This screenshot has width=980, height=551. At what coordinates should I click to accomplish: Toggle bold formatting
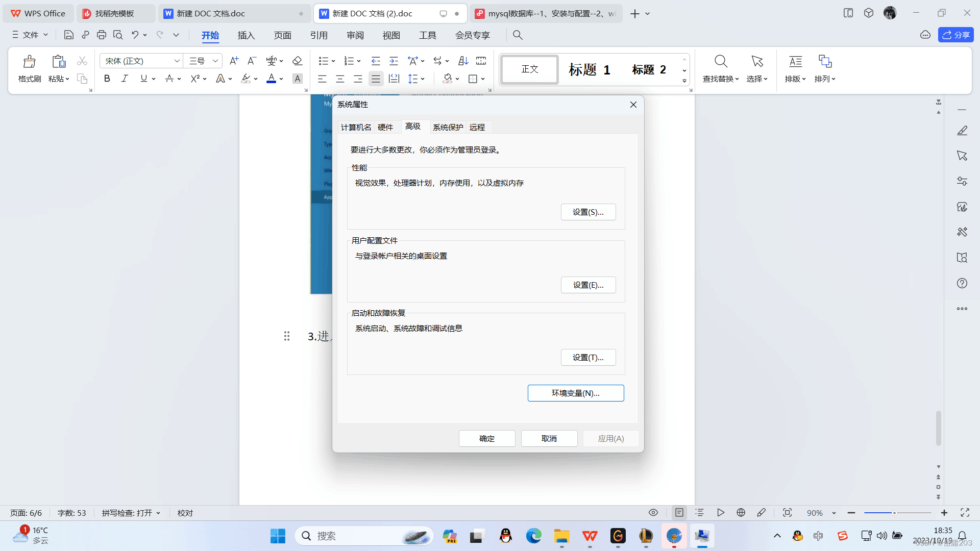(x=107, y=79)
